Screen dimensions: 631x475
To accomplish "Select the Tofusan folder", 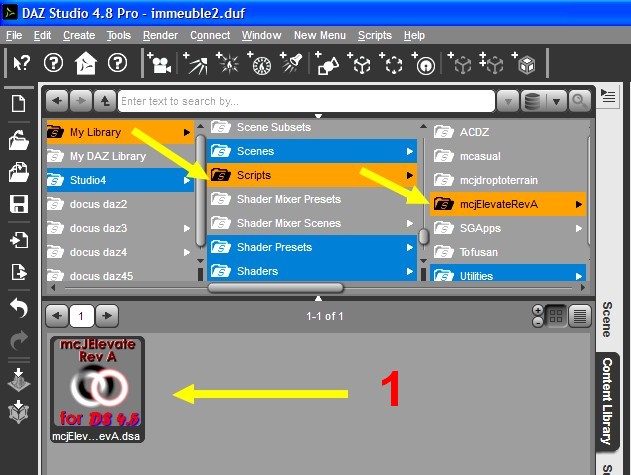I will [508, 252].
